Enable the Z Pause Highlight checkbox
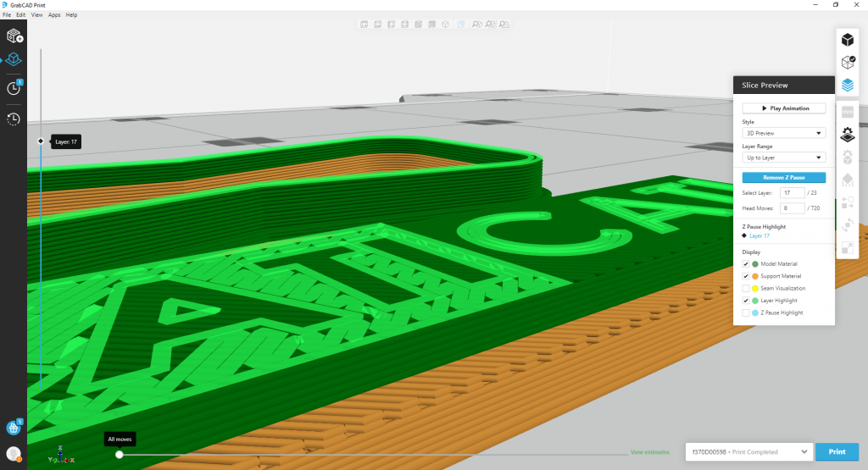Image resolution: width=868 pixels, height=470 pixels. tap(746, 313)
